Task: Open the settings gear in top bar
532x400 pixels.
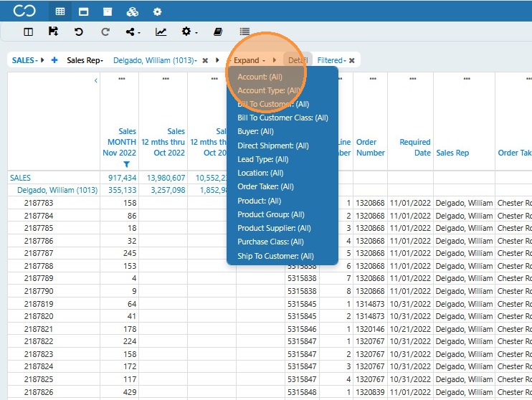Action: [157, 12]
